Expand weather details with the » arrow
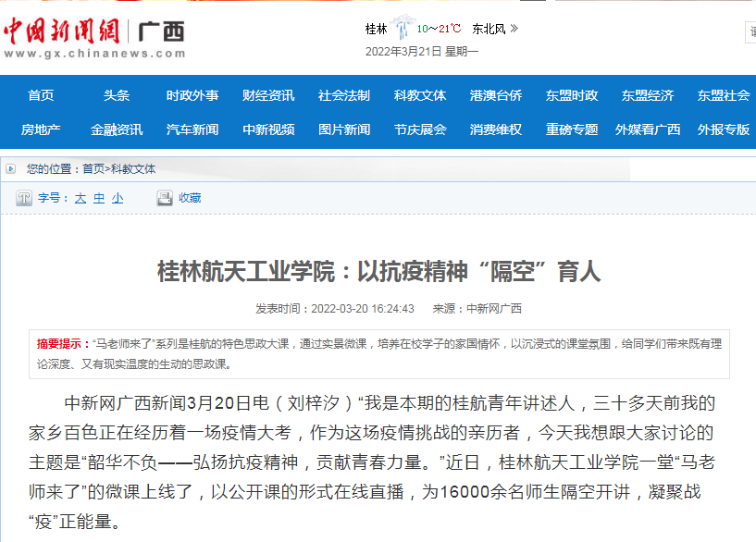The width and height of the screenshot is (756, 542). click(514, 29)
